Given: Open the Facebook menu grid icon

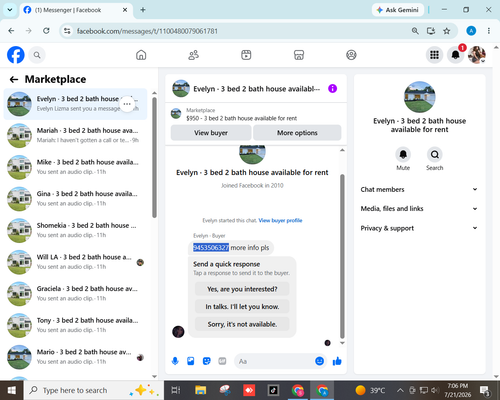Looking at the screenshot, I should point(434,55).
